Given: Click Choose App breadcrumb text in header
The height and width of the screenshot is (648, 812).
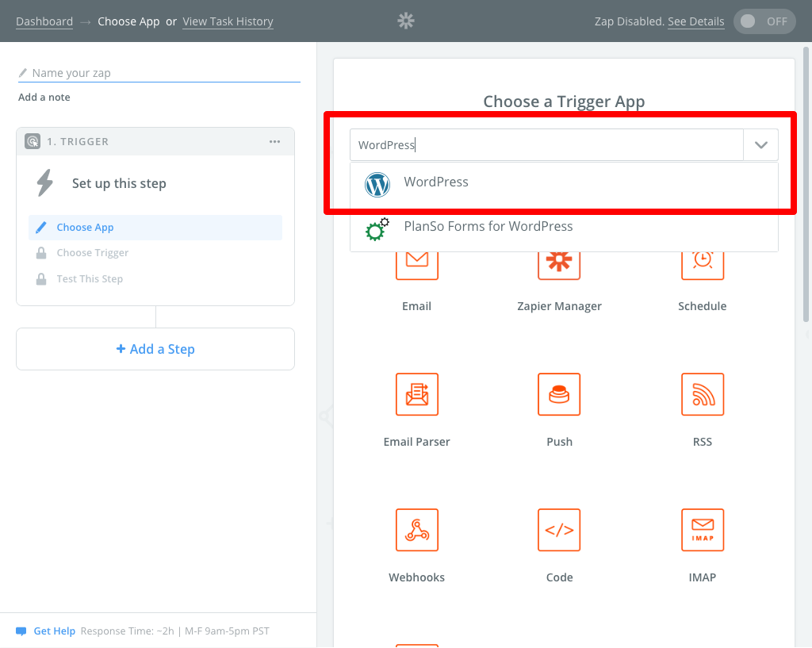Looking at the screenshot, I should [128, 21].
